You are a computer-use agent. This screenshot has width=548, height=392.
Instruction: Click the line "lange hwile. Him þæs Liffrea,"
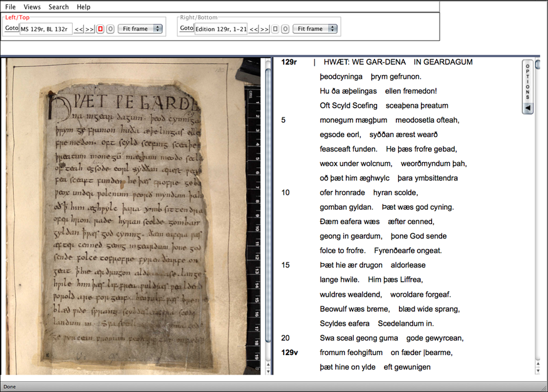pos(371,279)
